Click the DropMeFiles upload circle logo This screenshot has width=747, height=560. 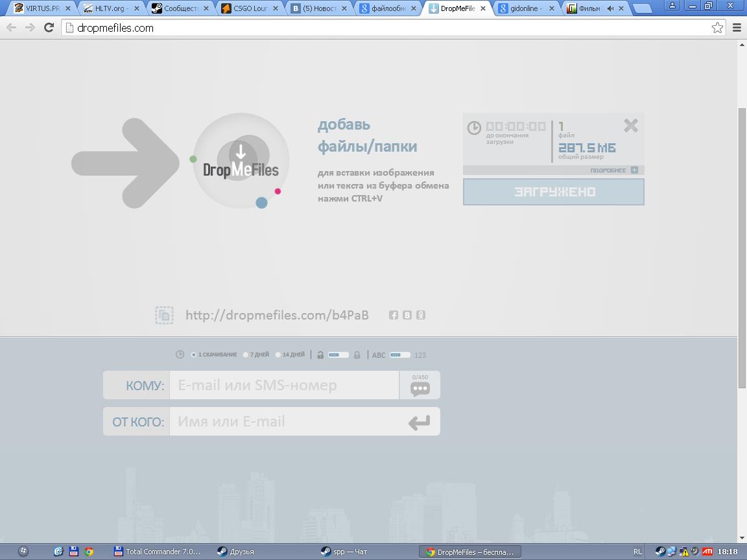click(x=241, y=161)
